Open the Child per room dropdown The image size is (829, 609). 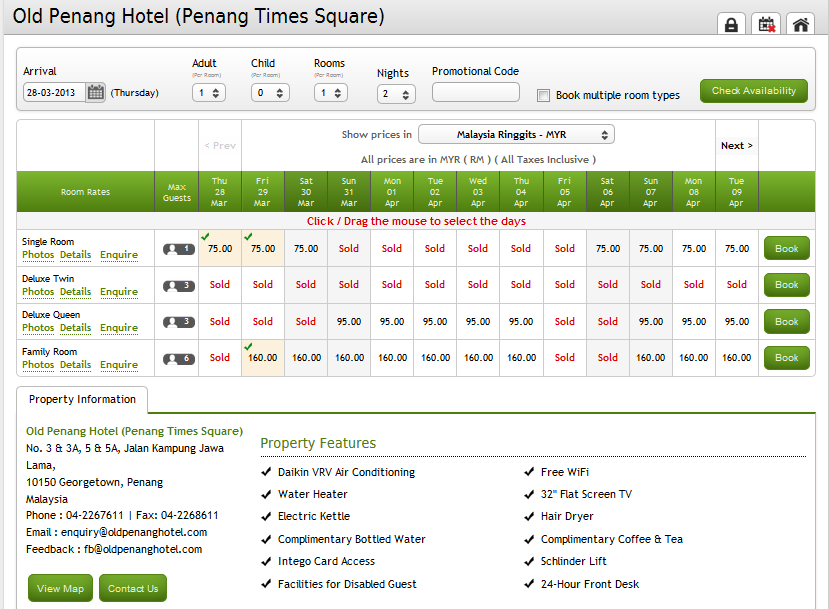click(x=270, y=93)
